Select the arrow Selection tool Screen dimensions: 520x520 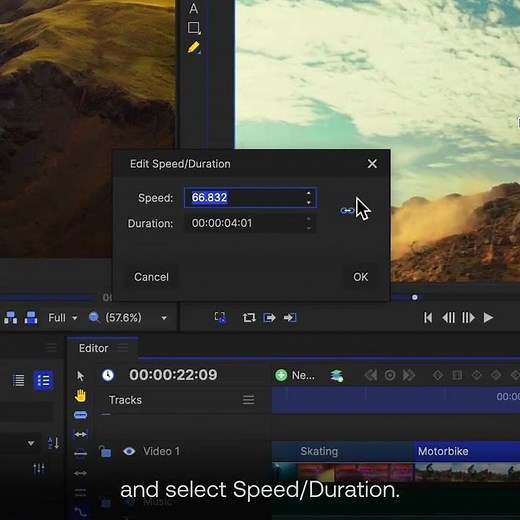[x=80, y=376]
